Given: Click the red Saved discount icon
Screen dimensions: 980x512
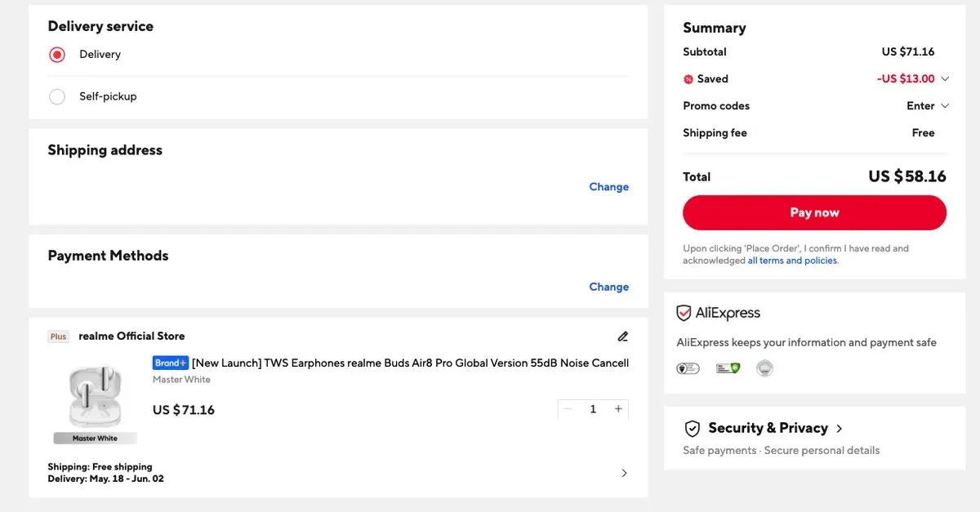Looking at the screenshot, I should tap(688, 79).
